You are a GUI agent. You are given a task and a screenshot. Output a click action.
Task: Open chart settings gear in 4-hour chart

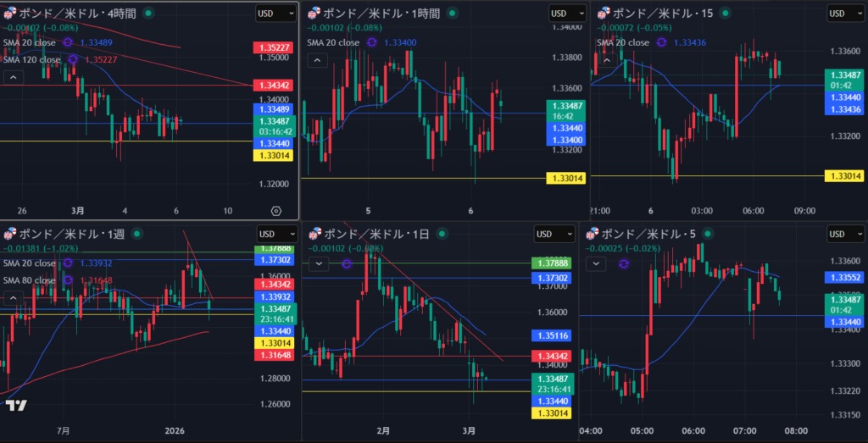(275, 210)
